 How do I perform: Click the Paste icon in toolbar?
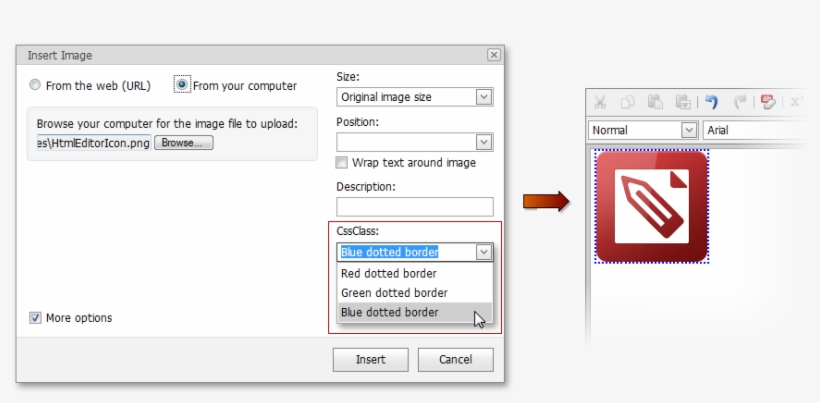[656, 102]
